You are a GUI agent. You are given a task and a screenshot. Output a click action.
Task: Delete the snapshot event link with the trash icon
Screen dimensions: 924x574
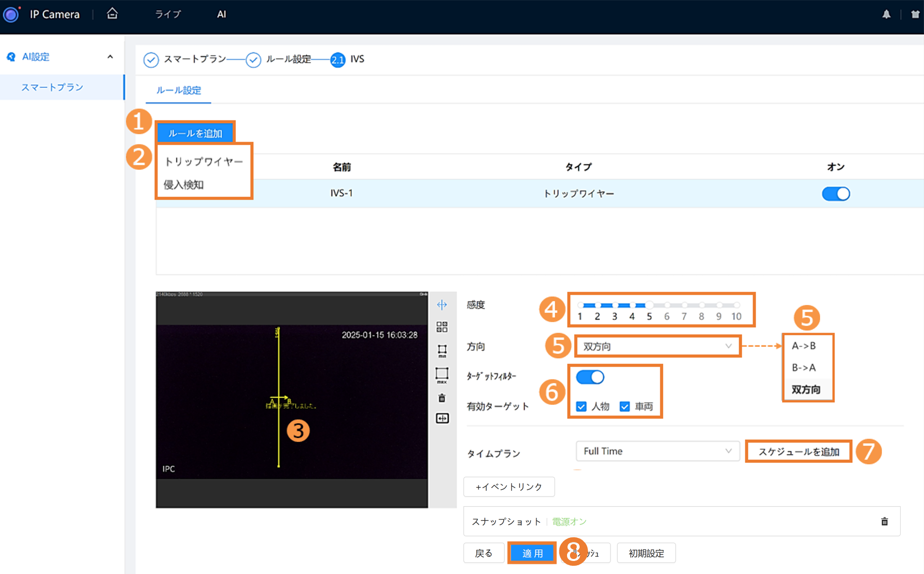[x=884, y=521]
